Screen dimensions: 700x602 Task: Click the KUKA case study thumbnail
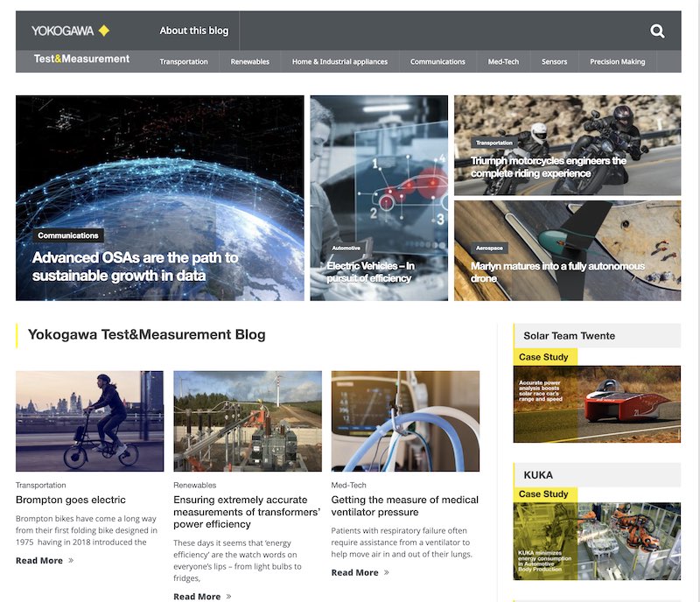point(597,542)
